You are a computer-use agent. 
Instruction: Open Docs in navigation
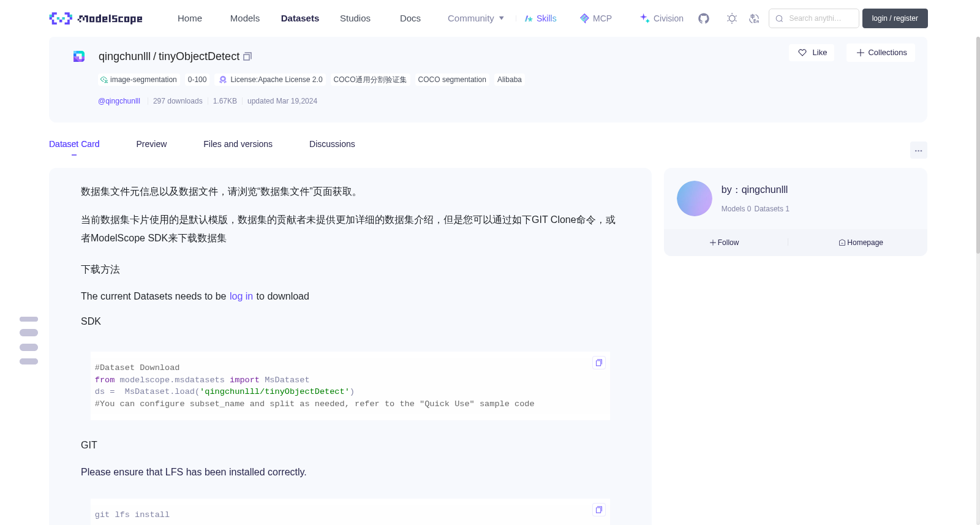pos(410,18)
